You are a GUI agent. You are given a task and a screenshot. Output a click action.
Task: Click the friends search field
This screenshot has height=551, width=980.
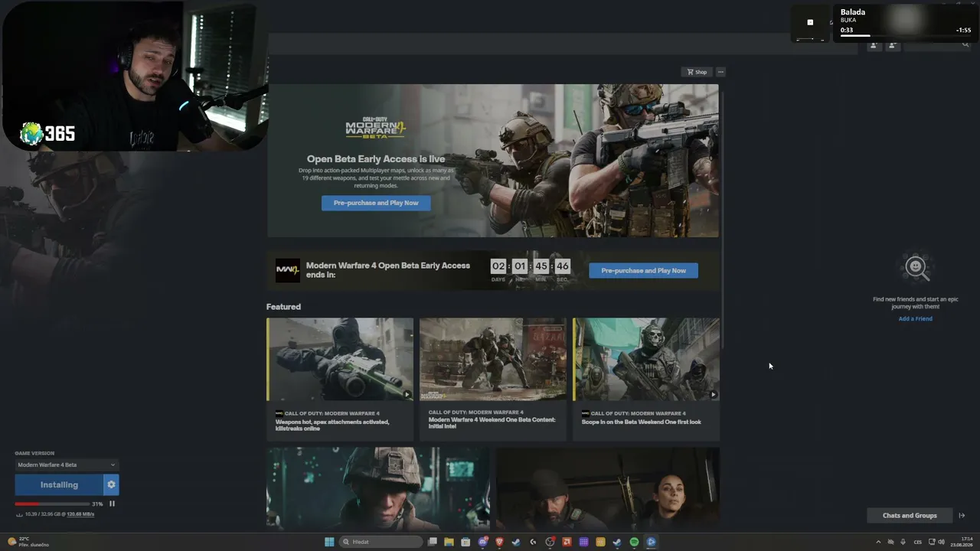point(937,46)
